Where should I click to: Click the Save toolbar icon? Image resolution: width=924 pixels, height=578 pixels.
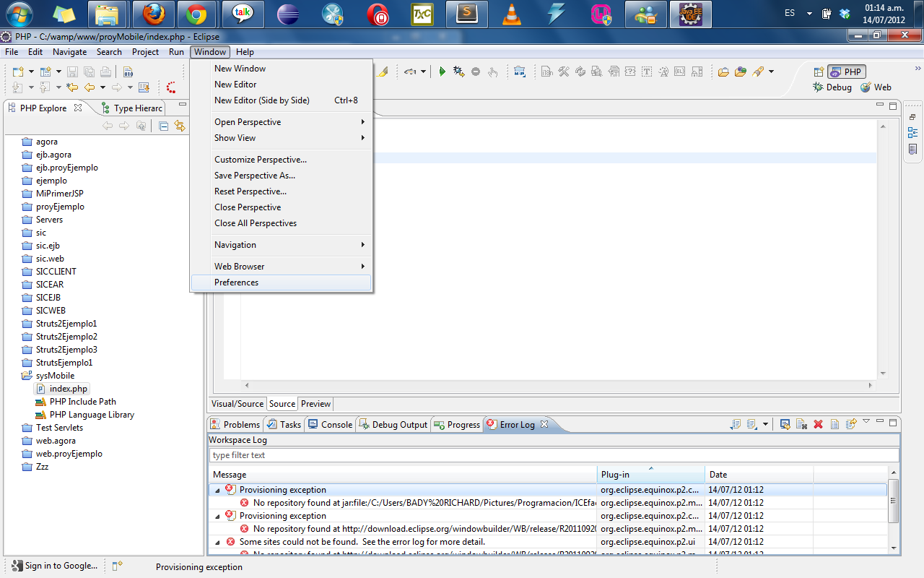[x=72, y=72]
